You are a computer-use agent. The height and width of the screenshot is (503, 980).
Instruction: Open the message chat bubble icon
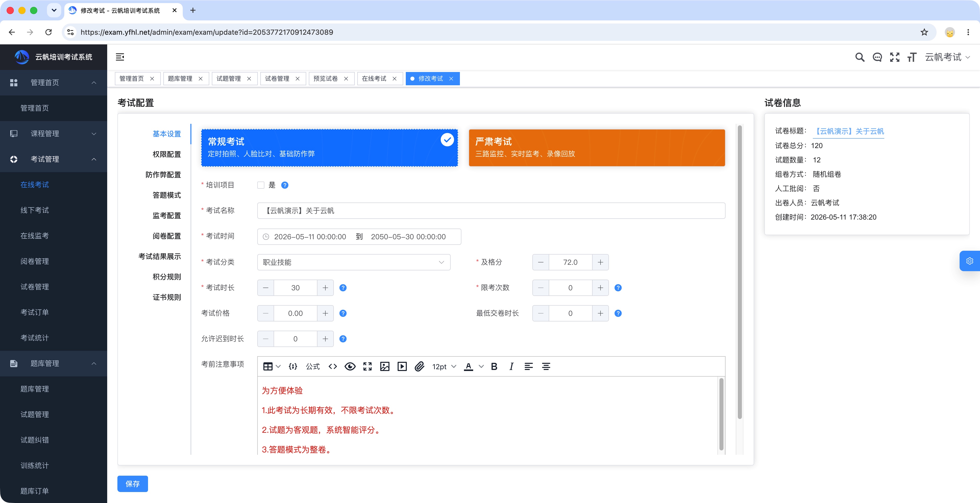point(877,57)
